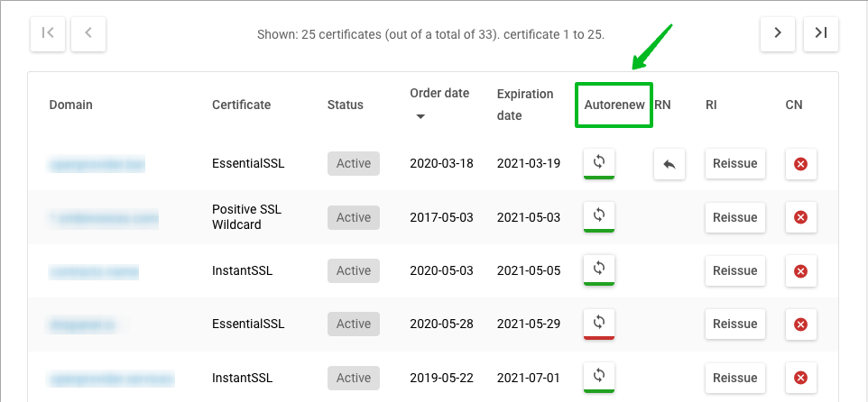The image size is (868, 402).
Task: Click the renew arrow for the 2021-03-19 certificate
Action: coord(669,165)
